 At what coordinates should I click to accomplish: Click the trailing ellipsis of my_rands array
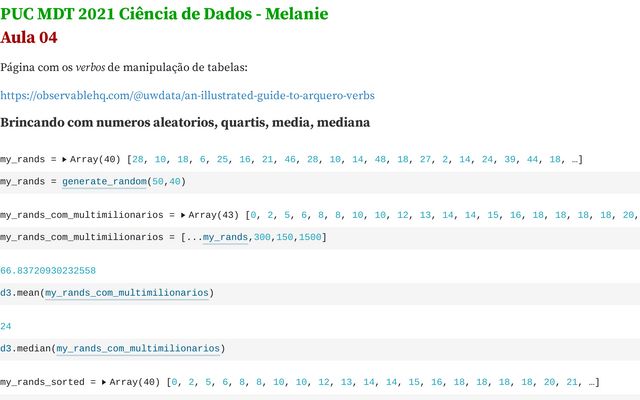[x=575, y=160]
